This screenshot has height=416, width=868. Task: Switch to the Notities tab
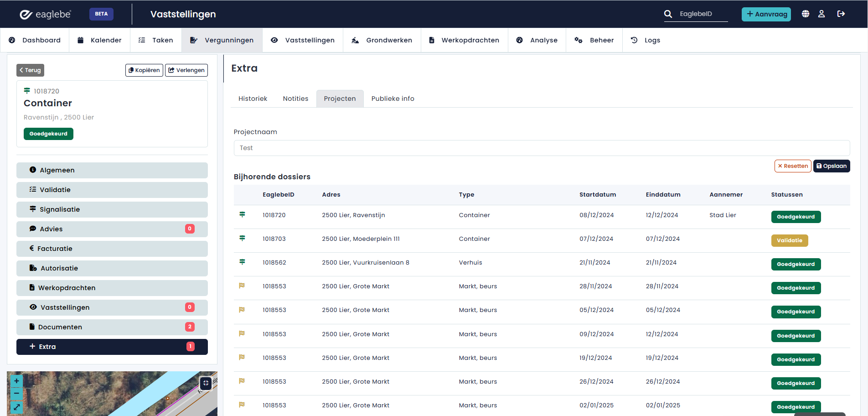[x=296, y=99]
